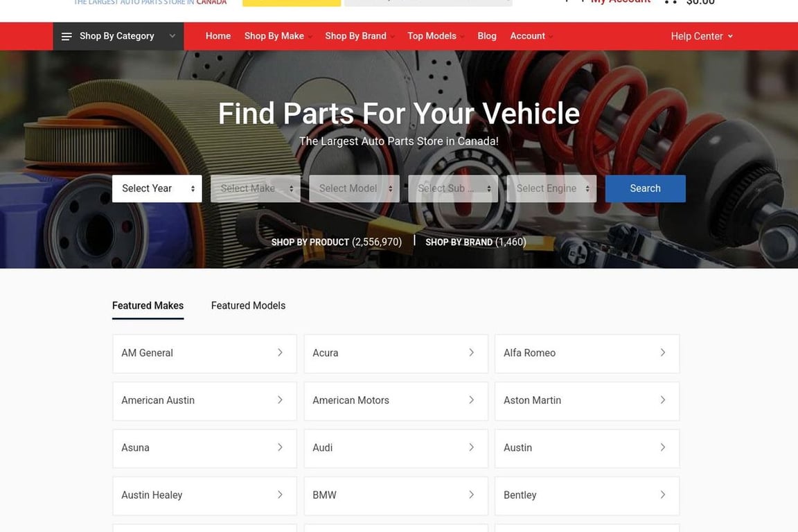Screen dimensions: 798x532
Task: Click the arrow on American Motors card
Action: click(471, 400)
